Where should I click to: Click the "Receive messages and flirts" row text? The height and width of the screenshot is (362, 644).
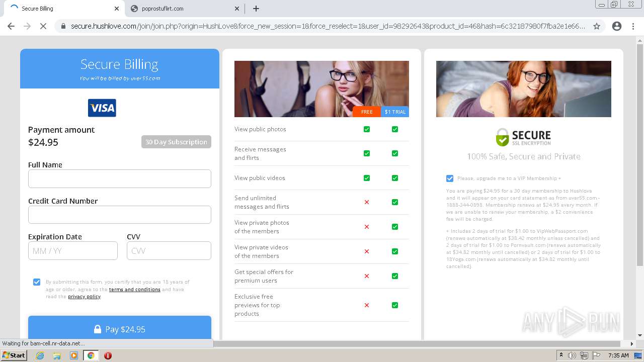(260, 153)
